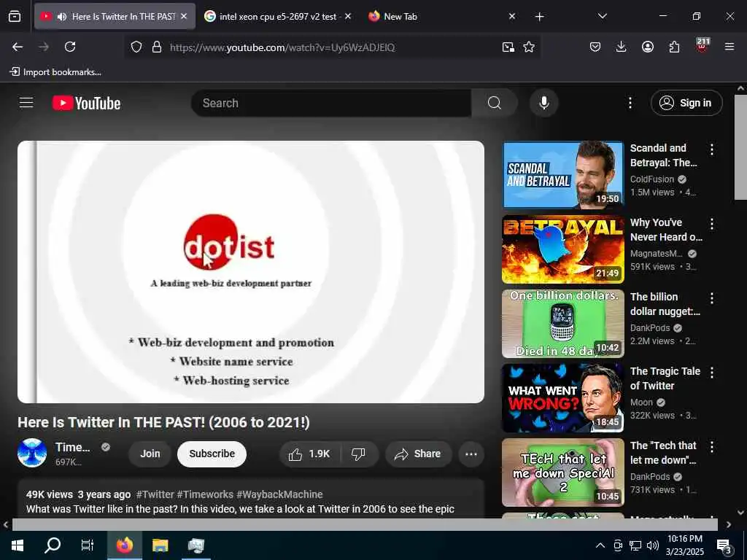Open the #WaybackMachine hashtag link

coord(279,494)
